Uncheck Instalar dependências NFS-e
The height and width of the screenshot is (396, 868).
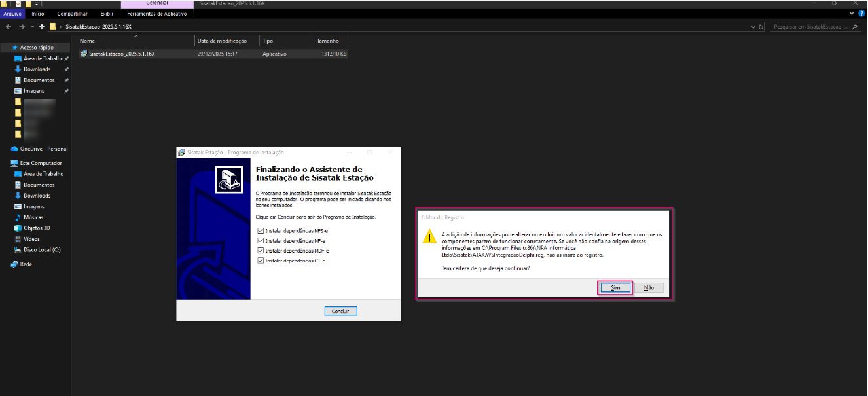click(261, 231)
